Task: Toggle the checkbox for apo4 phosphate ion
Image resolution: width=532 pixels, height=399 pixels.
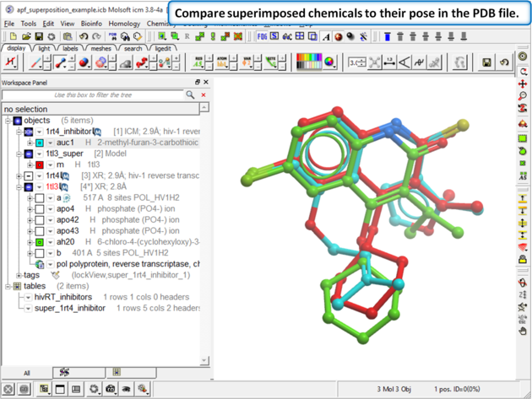Action: coord(39,208)
